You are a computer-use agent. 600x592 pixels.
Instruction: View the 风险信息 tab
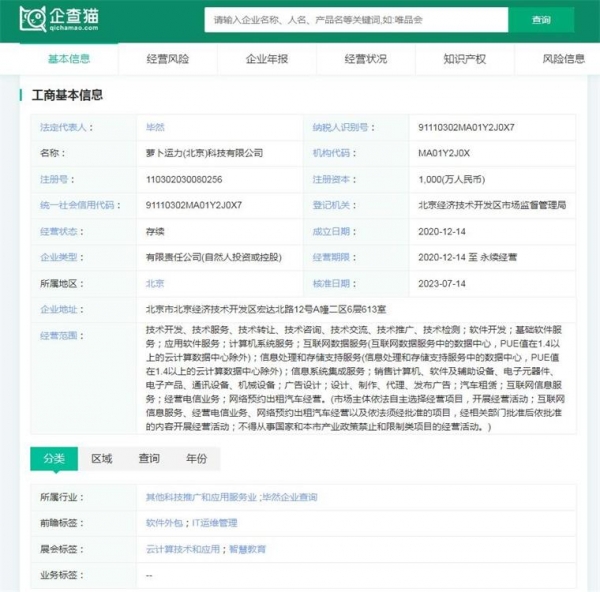point(563,59)
